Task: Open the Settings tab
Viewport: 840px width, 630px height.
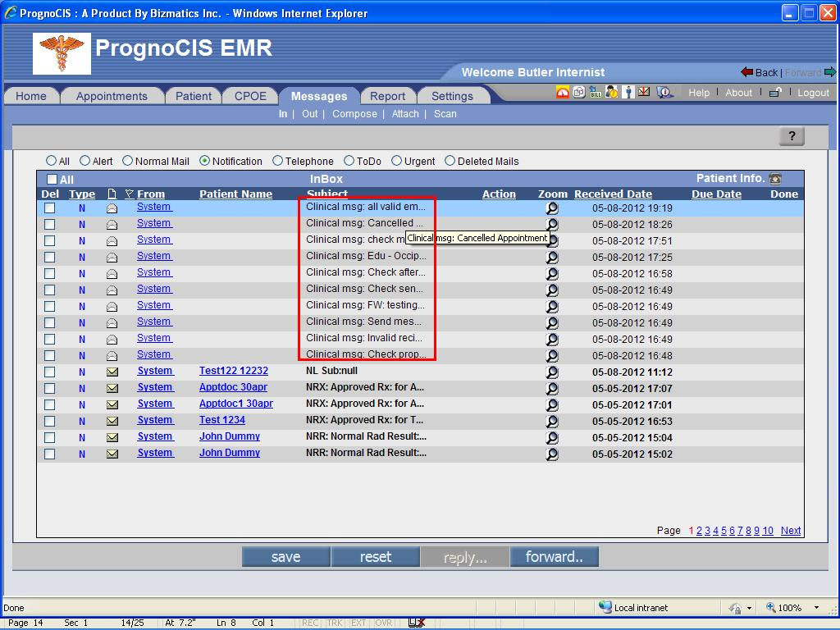Action: click(452, 96)
